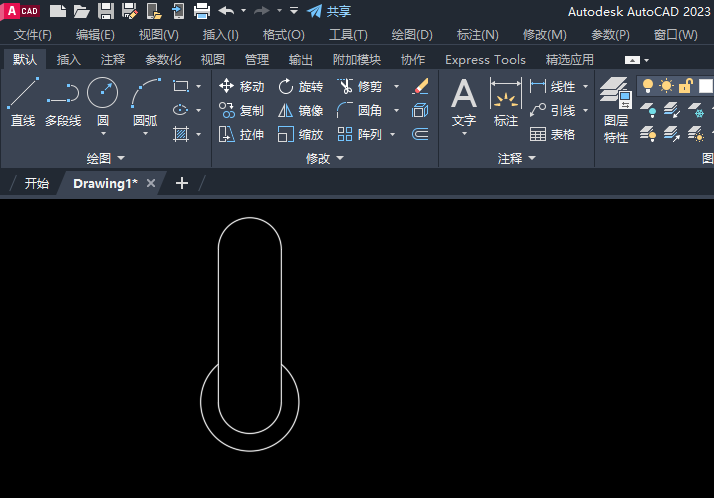
Task: Click the New drawing icon
Action: tap(58, 11)
